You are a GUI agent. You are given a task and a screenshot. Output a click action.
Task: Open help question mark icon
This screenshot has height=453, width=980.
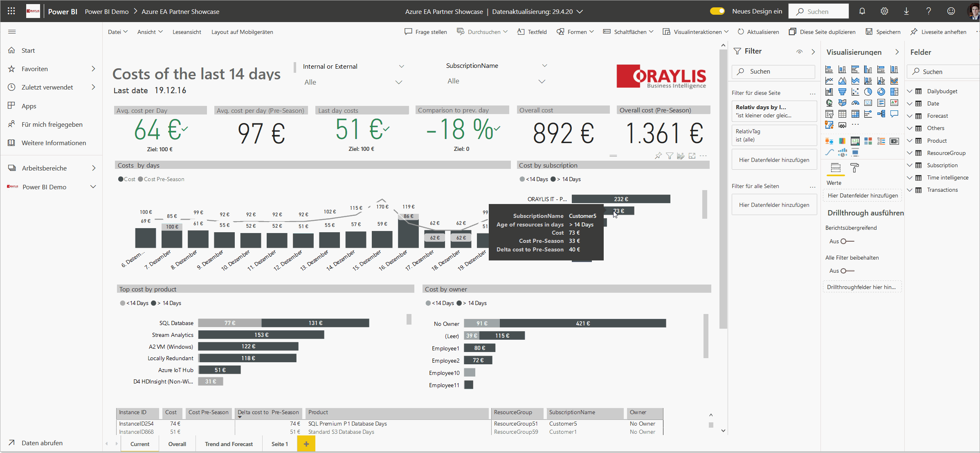[928, 11]
